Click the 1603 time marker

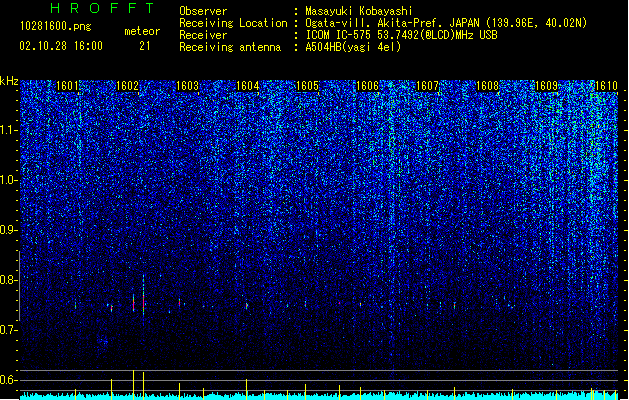tap(187, 86)
